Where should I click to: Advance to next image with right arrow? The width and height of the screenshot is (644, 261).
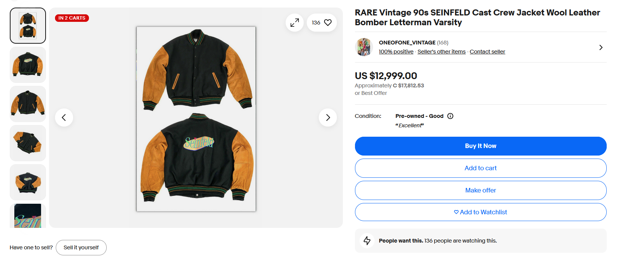point(328,118)
